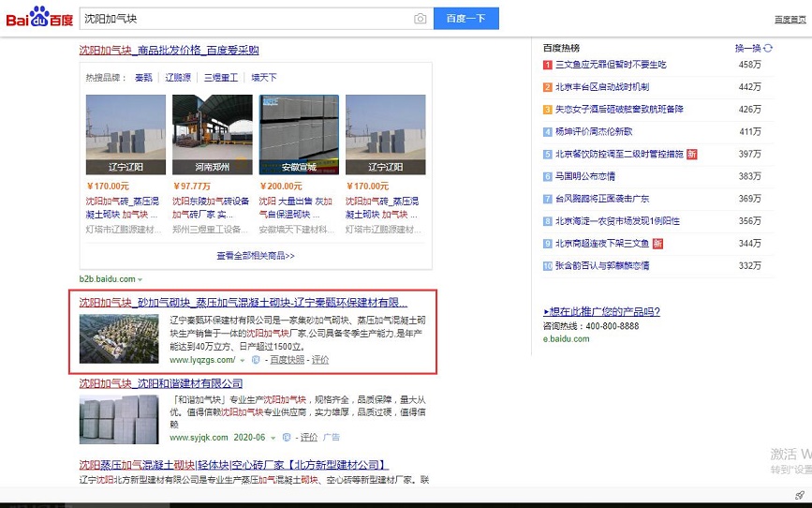This screenshot has height=508, width=812.
Task: Expand dropdown arrow next to b2b.baidu.com
Action: coord(140,280)
